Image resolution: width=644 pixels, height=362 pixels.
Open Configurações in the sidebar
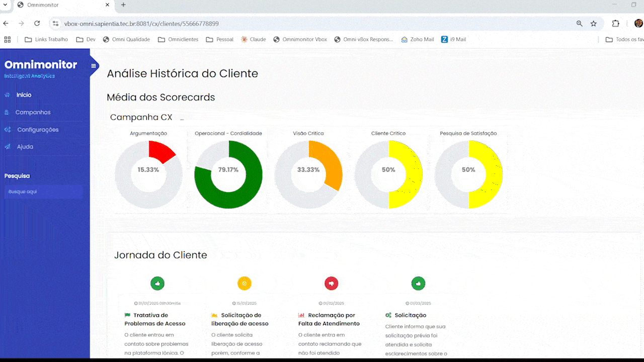tap(38, 130)
